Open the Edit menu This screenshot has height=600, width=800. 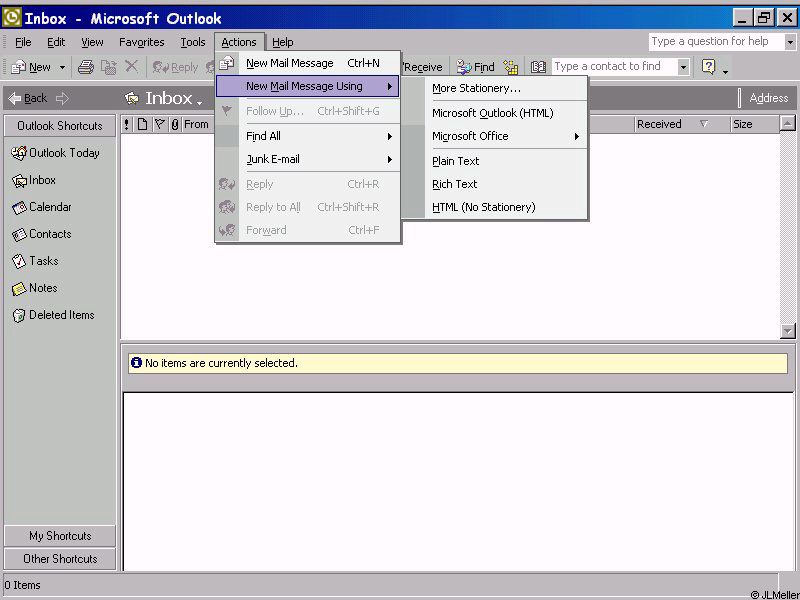point(56,42)
